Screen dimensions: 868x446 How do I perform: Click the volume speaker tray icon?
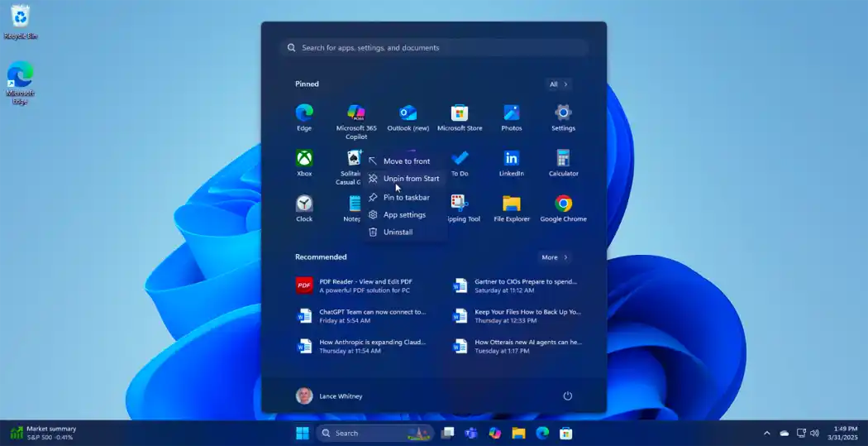tap(814, 434)
